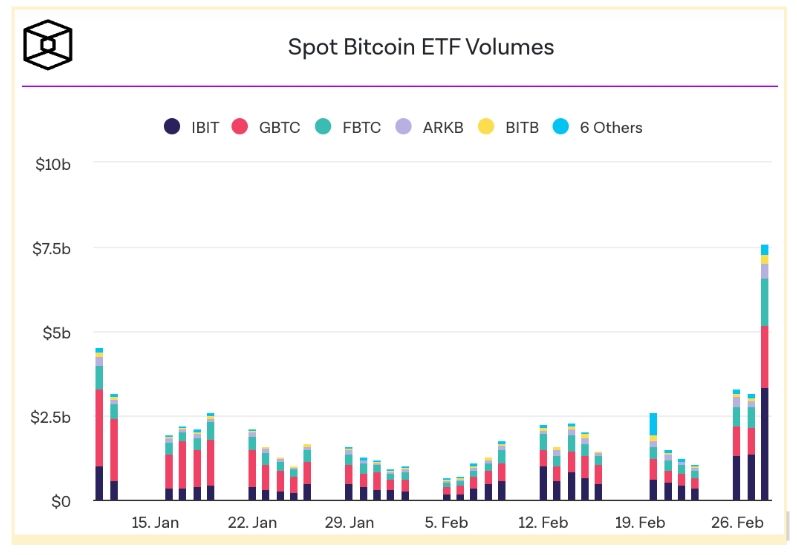Hide the FBTC series via legend label

[360, 127]
